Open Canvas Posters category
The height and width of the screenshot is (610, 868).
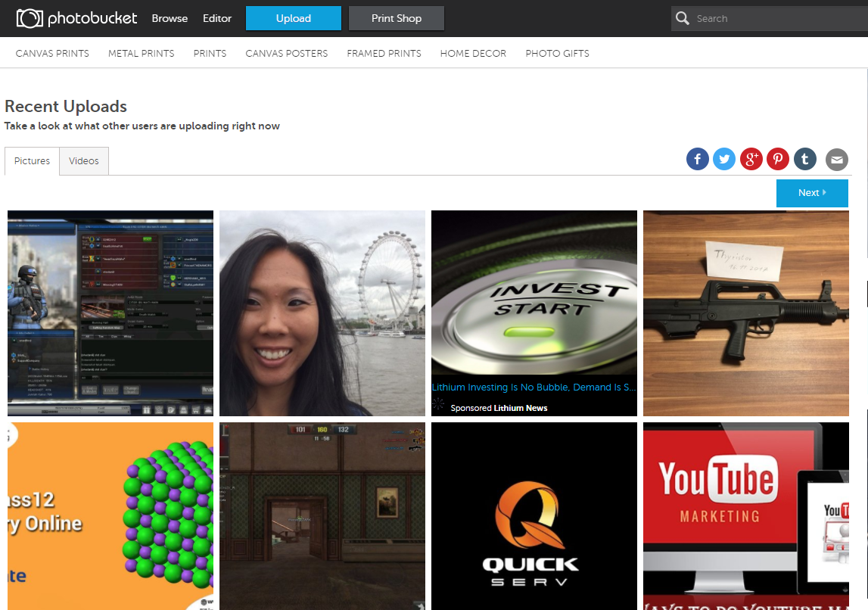287,53
